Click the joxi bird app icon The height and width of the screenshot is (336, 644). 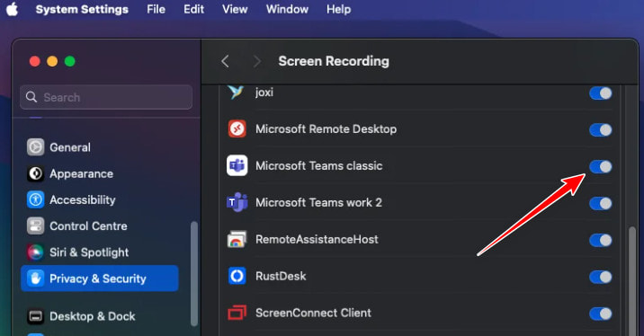(x=237, y=92)
